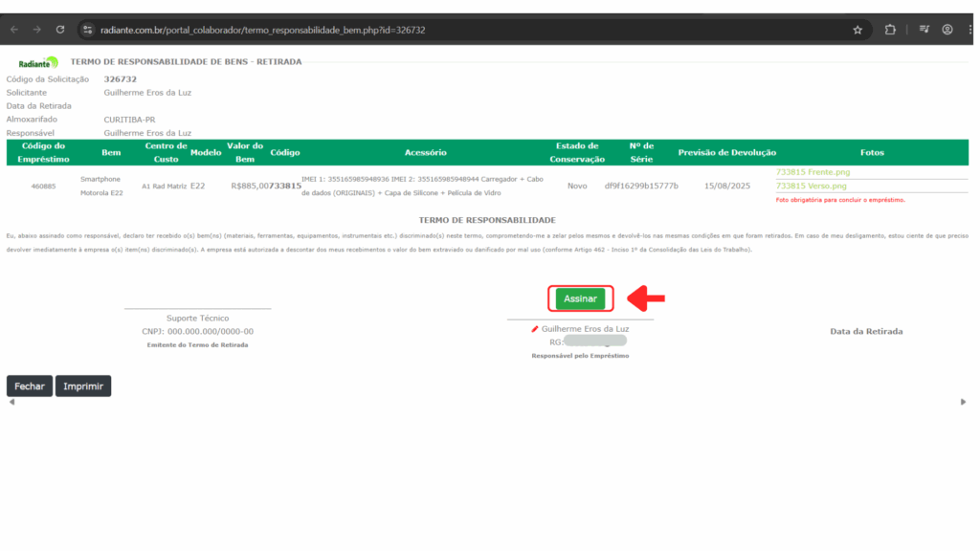Reload the page with the refresh icon
This screenshot has height=551, width=980.
(60, 30)
